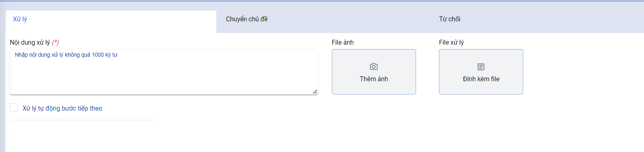Click the 'Thêm ảnh' text button

pyautogui.click(x=374, y=79)
